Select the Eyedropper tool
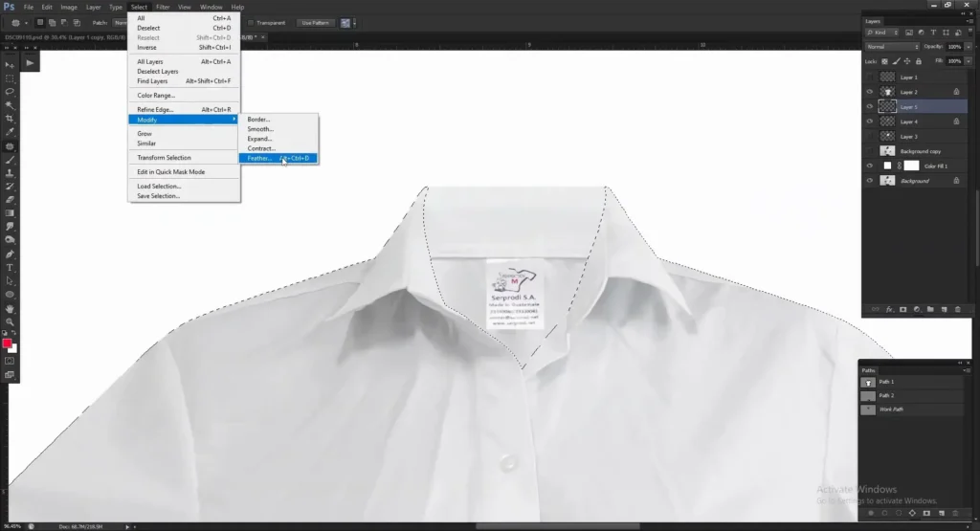980x531 pixels. pyautogui.click(x=10, y=132)
